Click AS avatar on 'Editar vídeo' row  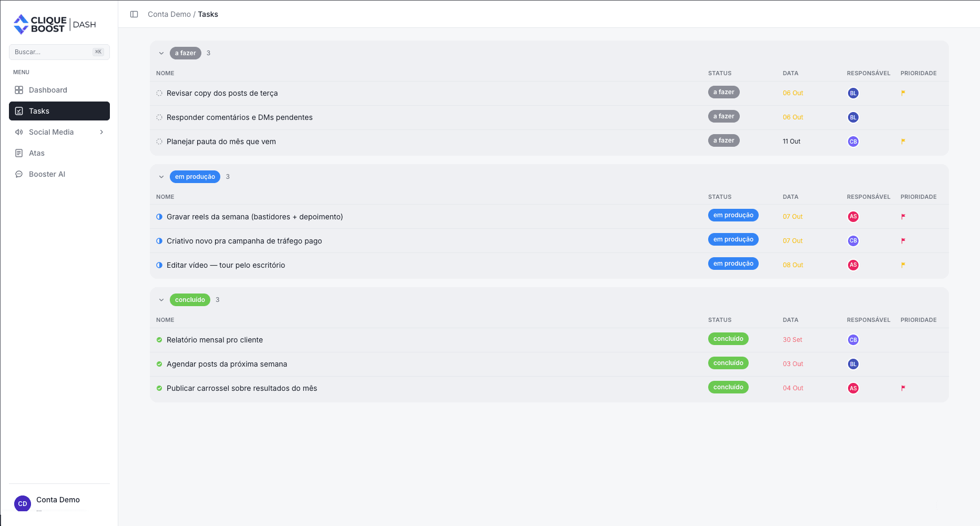853,265
